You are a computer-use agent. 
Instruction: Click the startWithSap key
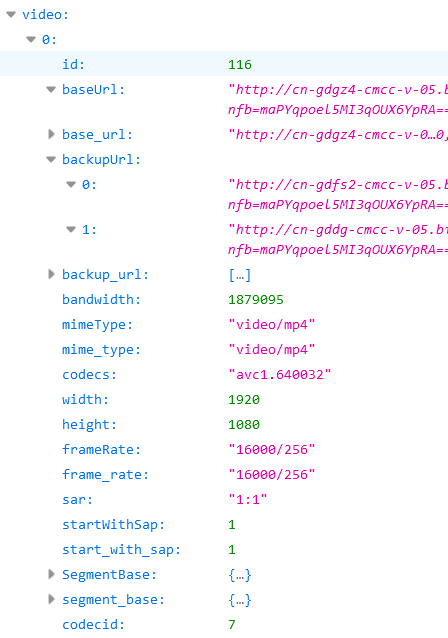click(x=113, y=525)
